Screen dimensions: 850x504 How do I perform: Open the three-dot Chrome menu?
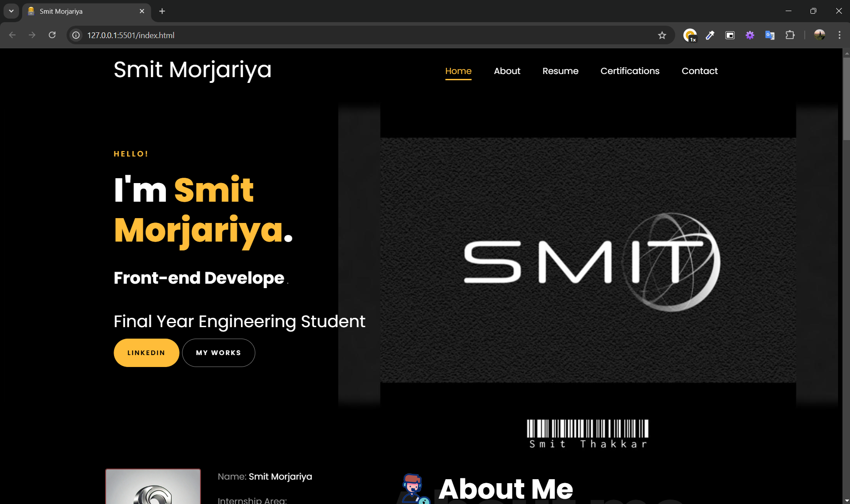tap(839, 35)
